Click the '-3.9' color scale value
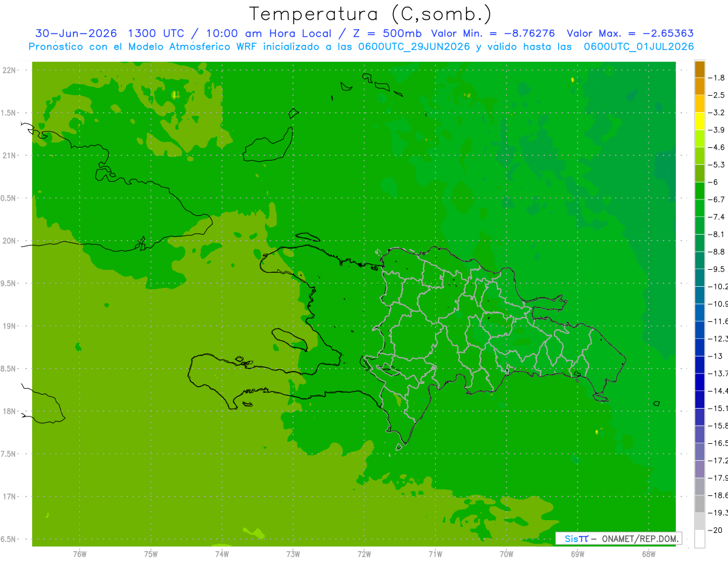Image resolution: width=728 pixels, height=562 pixels. click(x=716, y=130)
